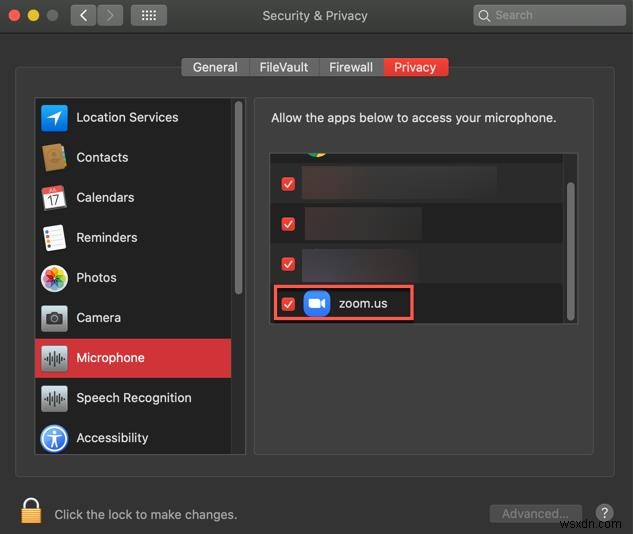Click the Location Services arrow icon
This screenshot has width=633, height=534.
(x=54, y=118)
